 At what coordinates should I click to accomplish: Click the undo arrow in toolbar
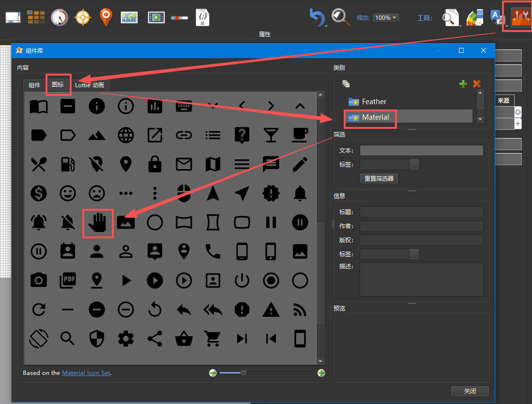coord(317,18)
